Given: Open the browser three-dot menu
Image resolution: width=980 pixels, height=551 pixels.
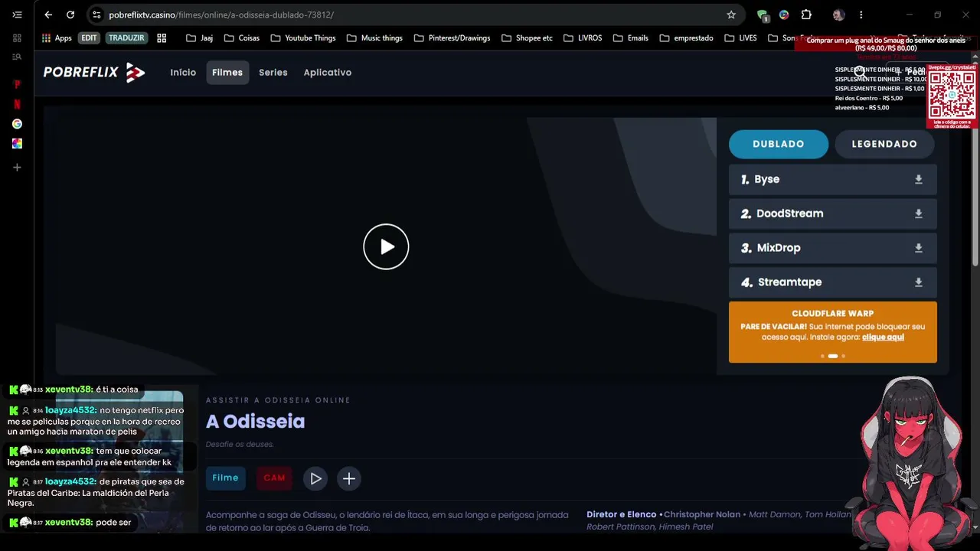Looking at the screenshot, I should [x=861, y=15].
